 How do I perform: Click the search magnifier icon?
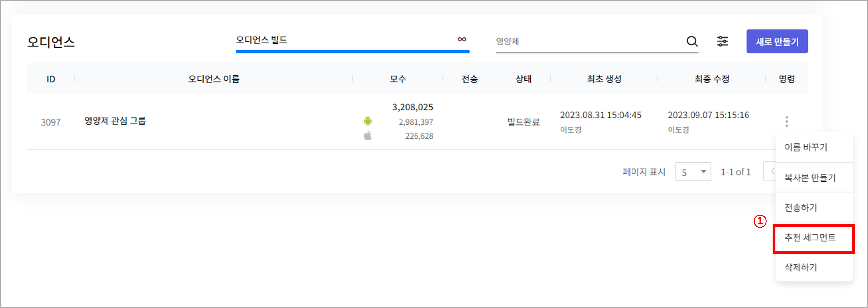pyautogui.click(x=692, y=41)
